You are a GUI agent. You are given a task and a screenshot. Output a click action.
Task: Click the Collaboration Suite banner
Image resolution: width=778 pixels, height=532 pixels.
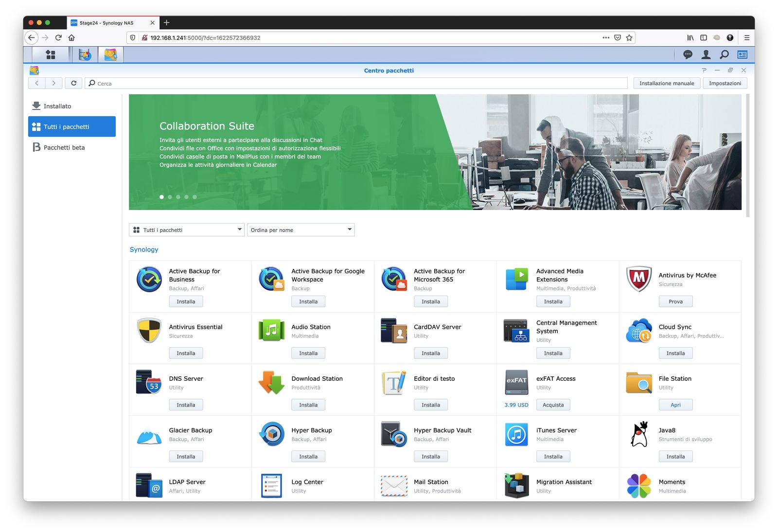pyautogui.click(x=435, y=152)
